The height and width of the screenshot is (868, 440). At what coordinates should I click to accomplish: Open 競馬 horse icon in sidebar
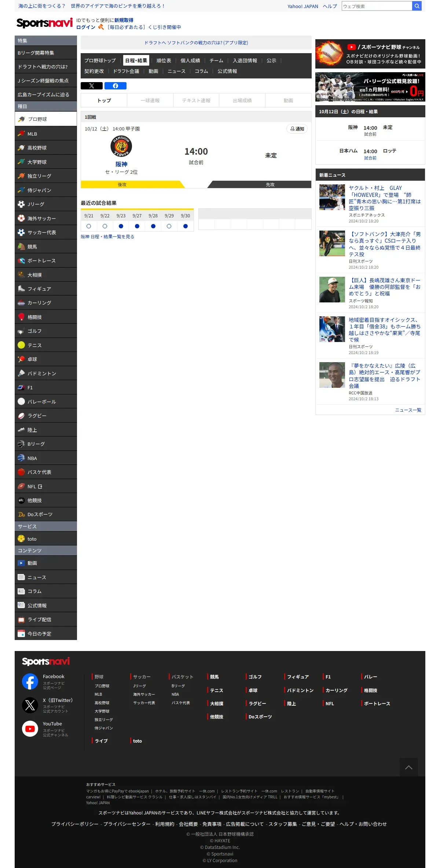click(21, 246)
